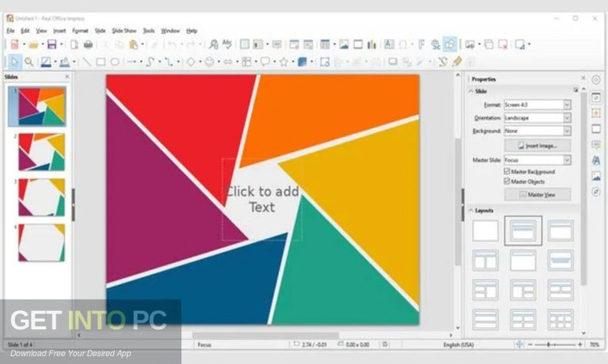Image resolution: width=608 pixels, height=364 pixels.
Task: Collapse the Layouts section
Action: 471,210
